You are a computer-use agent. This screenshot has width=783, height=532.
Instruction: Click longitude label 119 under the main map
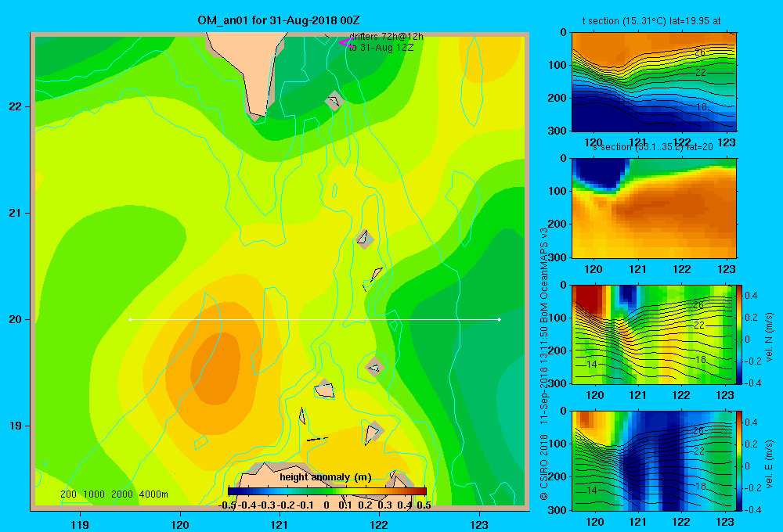point(80,524)
